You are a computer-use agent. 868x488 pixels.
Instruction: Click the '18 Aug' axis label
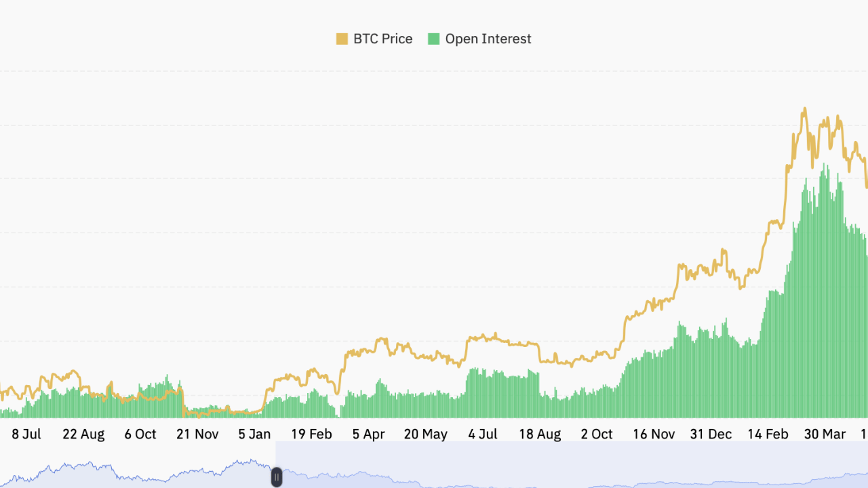(540, 434)
